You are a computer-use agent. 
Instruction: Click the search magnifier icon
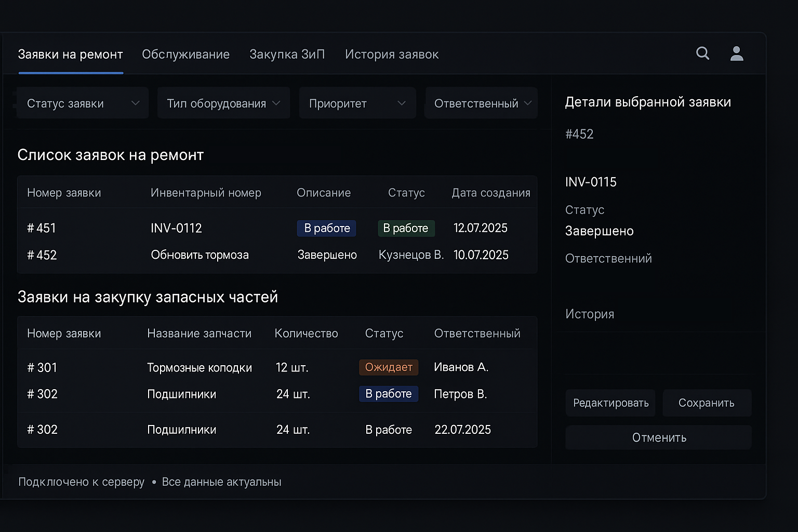coord(702,53)
